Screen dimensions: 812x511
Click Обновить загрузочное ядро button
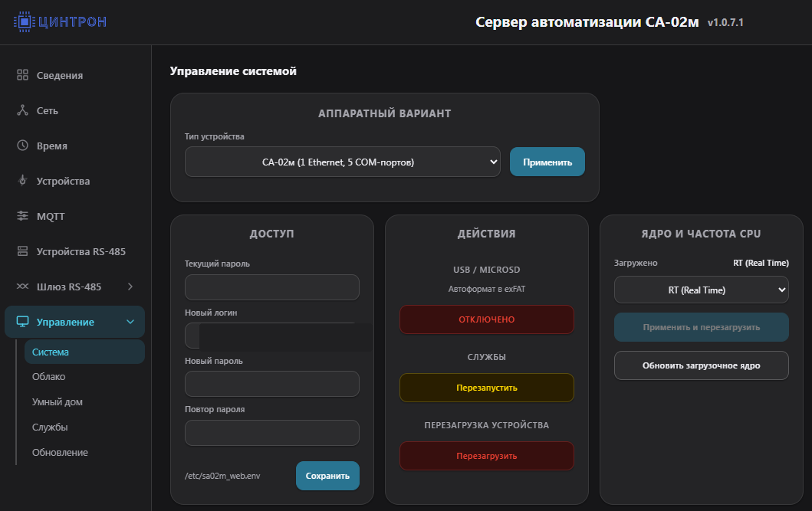(701, 365)
